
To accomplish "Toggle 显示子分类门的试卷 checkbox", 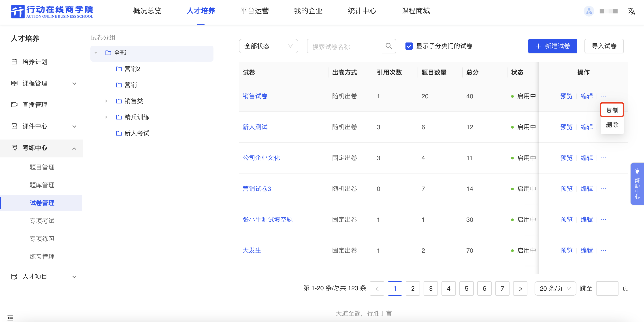I will point(409,46).
